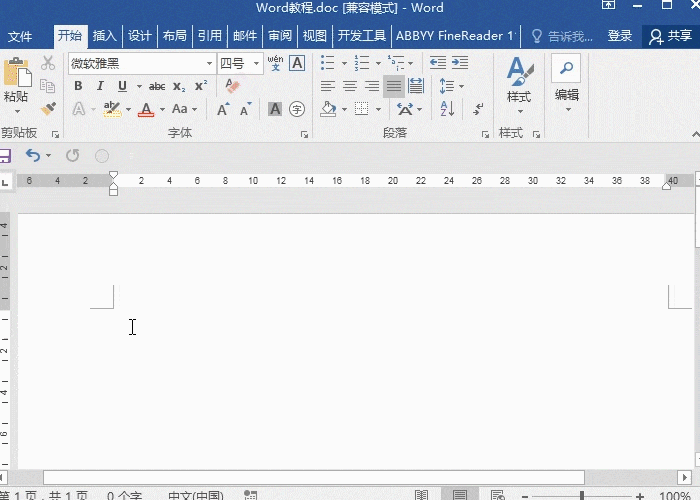
Task: Switch to the References tab
Action: coord(210,36)
